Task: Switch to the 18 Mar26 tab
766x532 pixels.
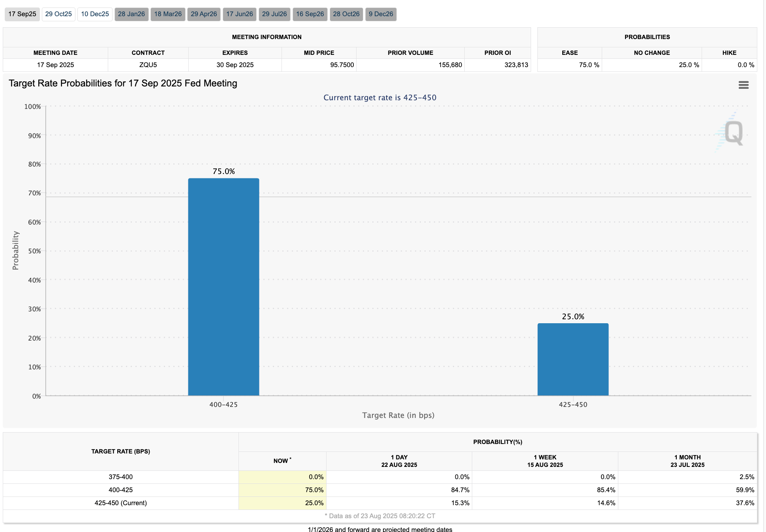Action: click(168, 14)
